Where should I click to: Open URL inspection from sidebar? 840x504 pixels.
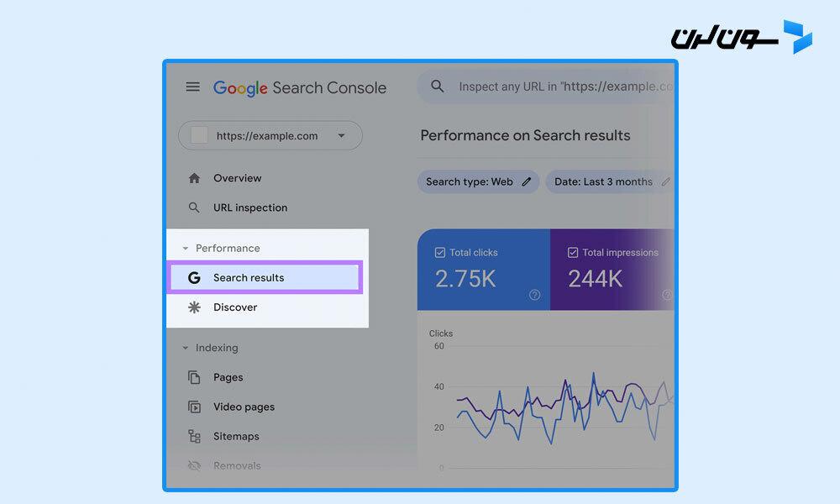coord(250,207)
